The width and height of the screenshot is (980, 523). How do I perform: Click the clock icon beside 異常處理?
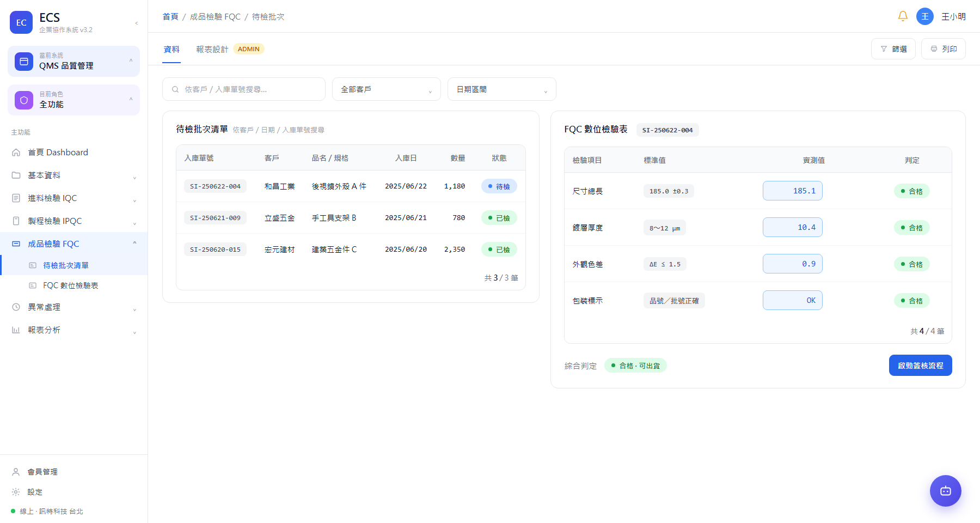(x=16, y=307)
